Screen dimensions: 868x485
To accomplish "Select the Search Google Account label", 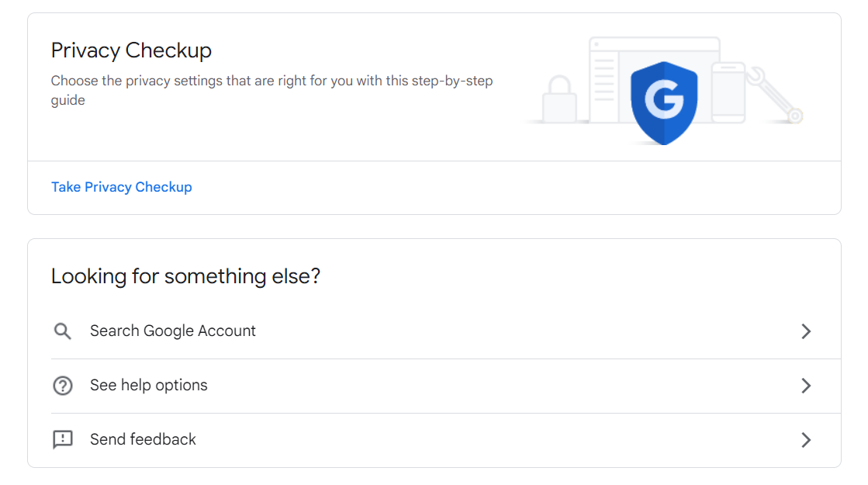I will tap(173, 331).
